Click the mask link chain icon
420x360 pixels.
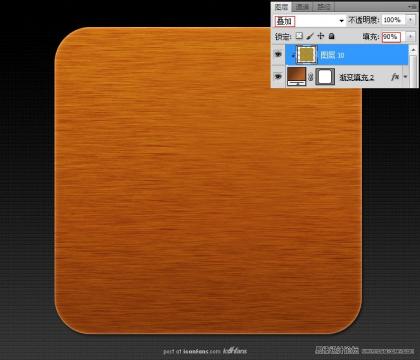coord(310,77)
